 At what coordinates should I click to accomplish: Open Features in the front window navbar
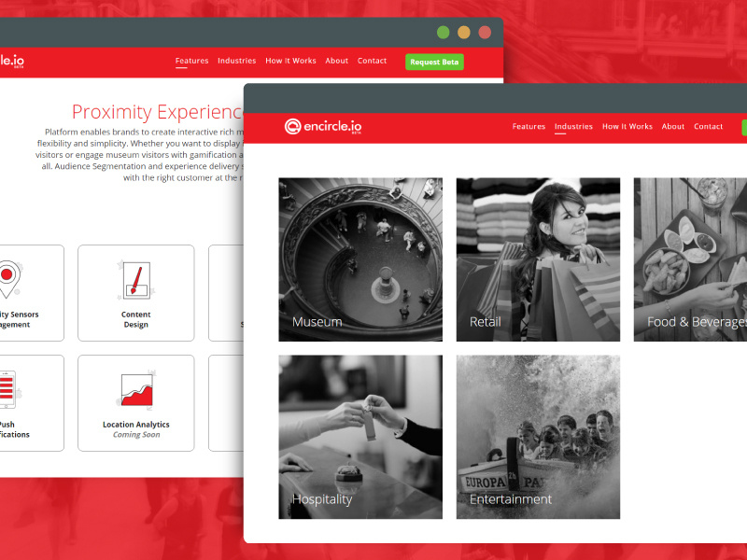coord(529,127)
